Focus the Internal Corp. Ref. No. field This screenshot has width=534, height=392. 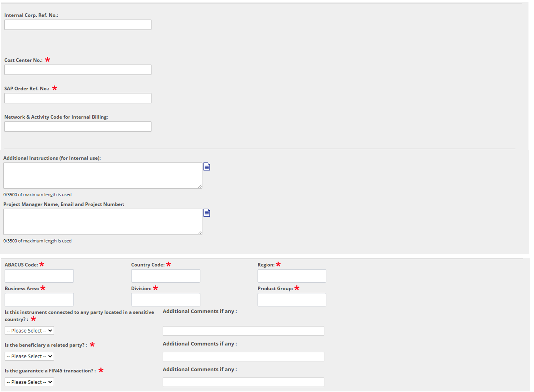tap(78, 25)
